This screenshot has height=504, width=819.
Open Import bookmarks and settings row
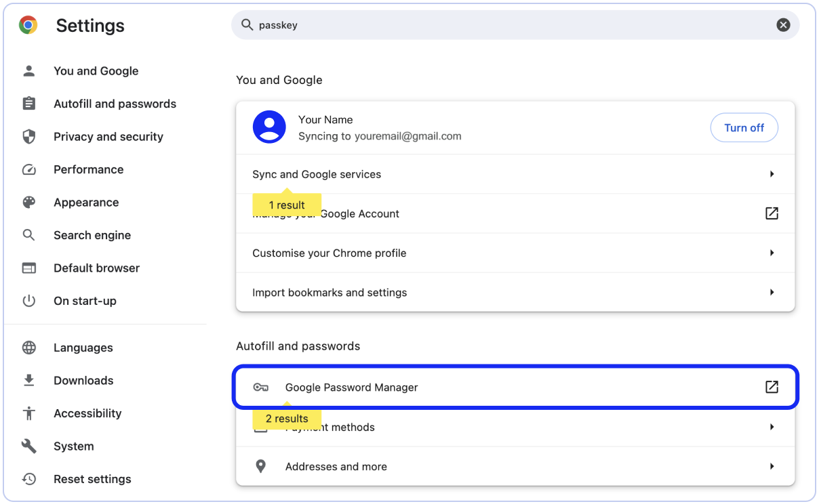tap(515, 292)
